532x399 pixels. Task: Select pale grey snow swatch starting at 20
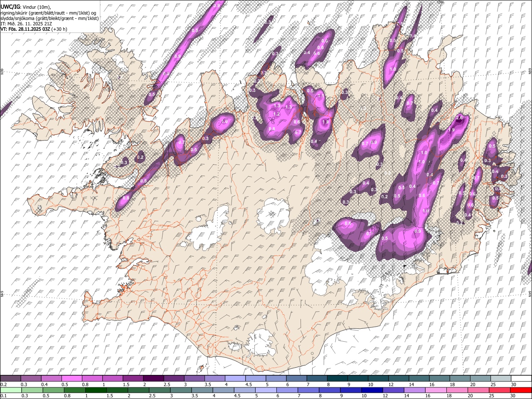point(480,378)
